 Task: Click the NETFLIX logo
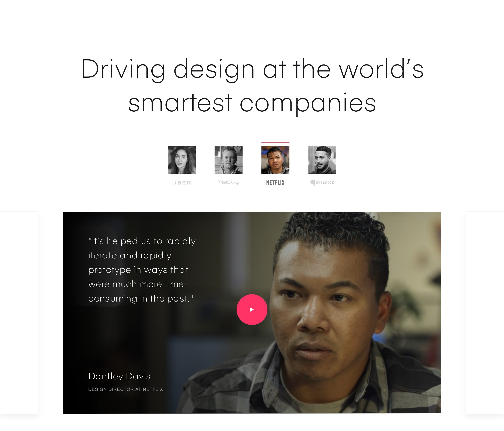pos(275,183)
